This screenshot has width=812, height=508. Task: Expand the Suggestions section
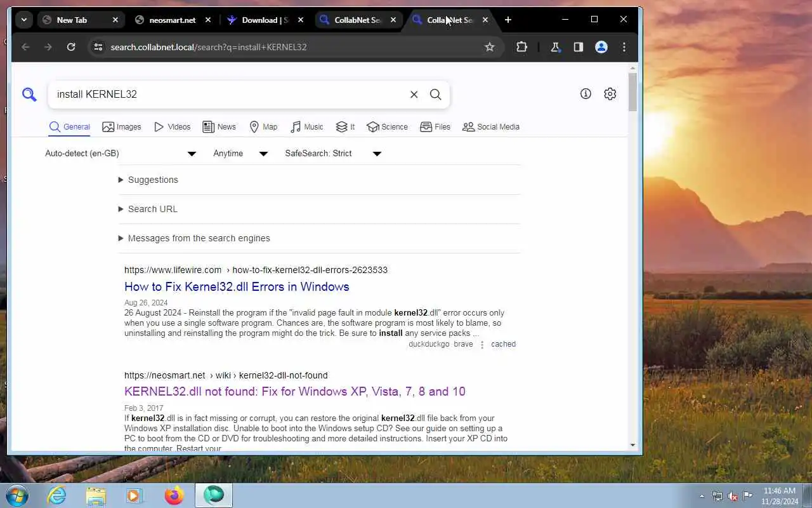click(148, 180)
